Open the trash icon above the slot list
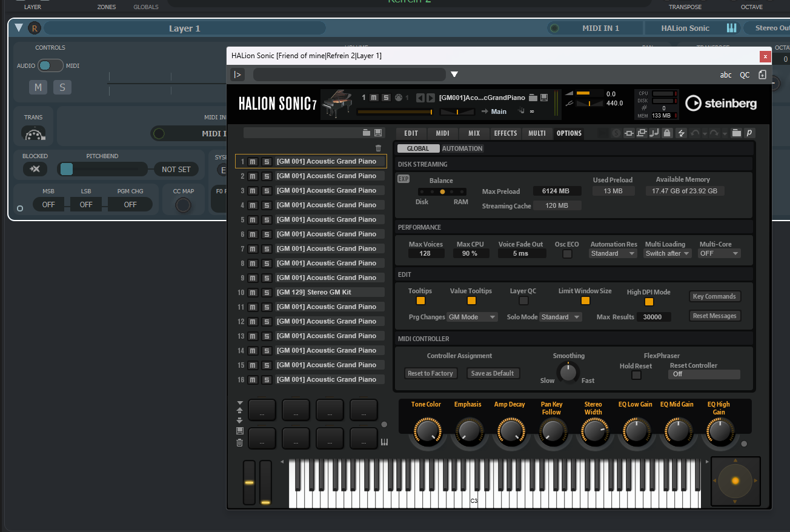Screen dimensions: 790x532 (378, 148)
